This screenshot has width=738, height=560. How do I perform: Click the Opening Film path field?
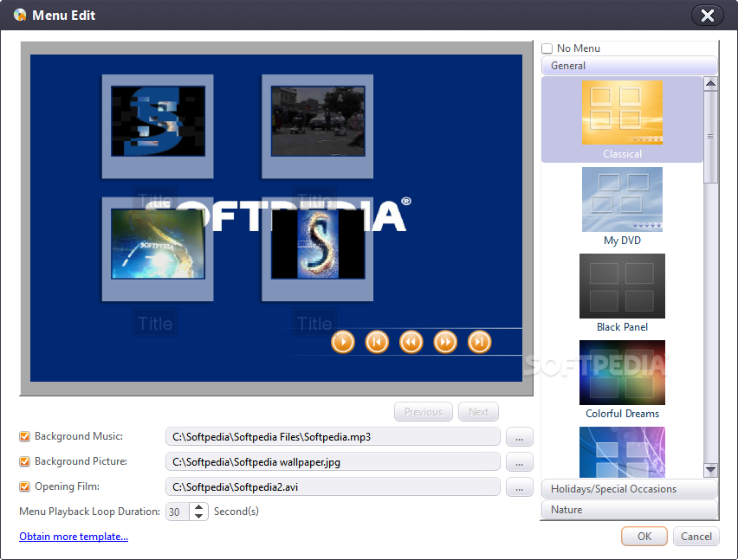[x=333, y=487]
